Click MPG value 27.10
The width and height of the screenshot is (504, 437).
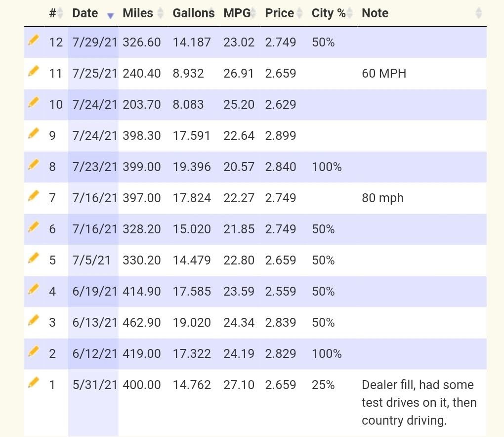click(x=239, y=385)
